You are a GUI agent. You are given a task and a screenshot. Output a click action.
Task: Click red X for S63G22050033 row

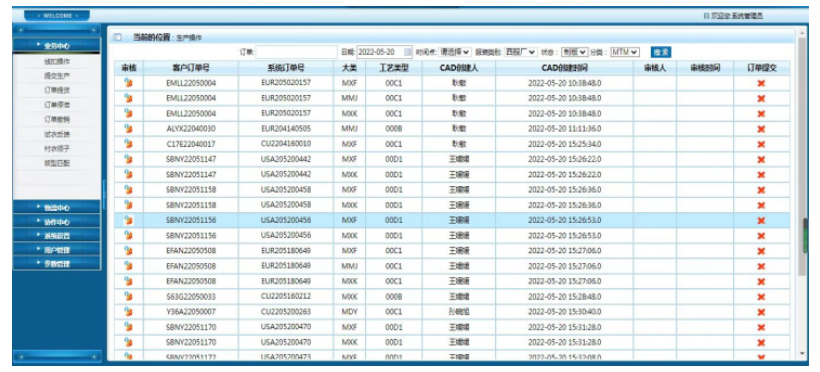click(x=761, y=297)
